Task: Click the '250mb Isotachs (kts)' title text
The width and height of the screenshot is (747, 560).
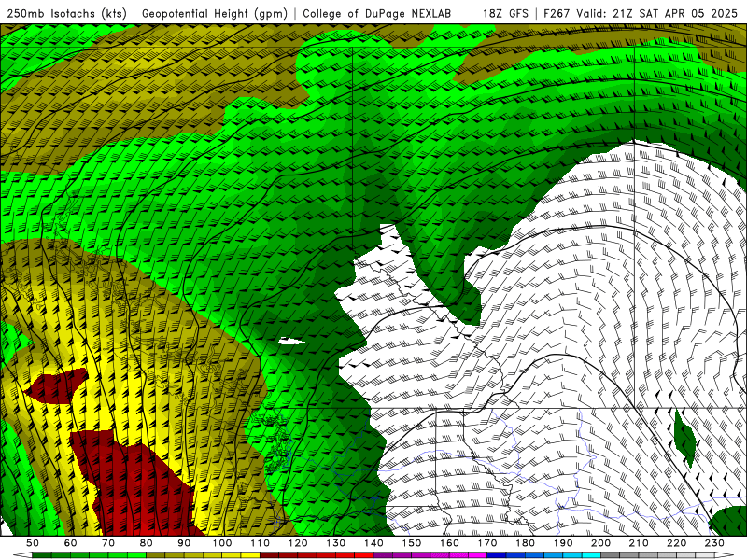Action: [67, 13]
